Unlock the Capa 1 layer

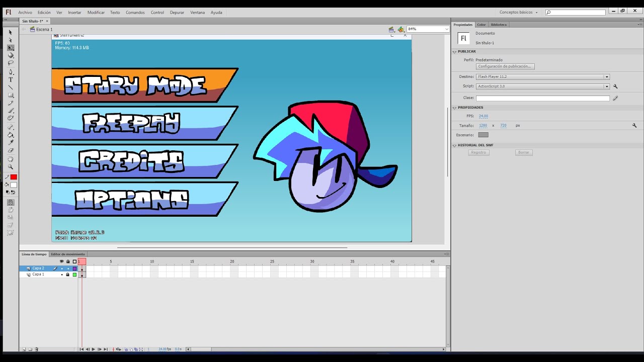point(68,274)
